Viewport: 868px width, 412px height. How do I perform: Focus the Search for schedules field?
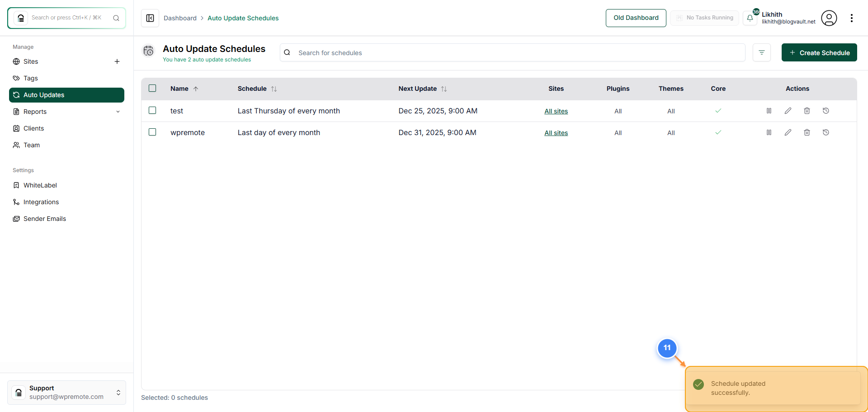[x=513, y=52]
